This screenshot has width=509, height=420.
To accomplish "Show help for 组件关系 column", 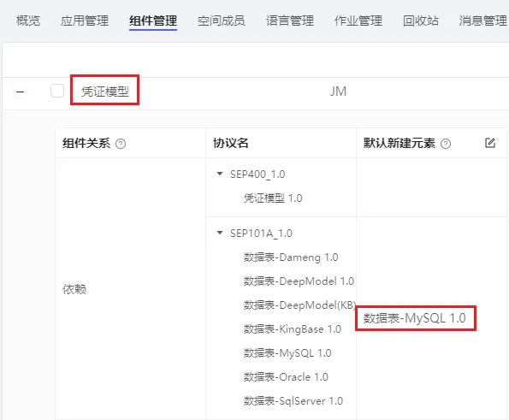I will click(121, 144).
